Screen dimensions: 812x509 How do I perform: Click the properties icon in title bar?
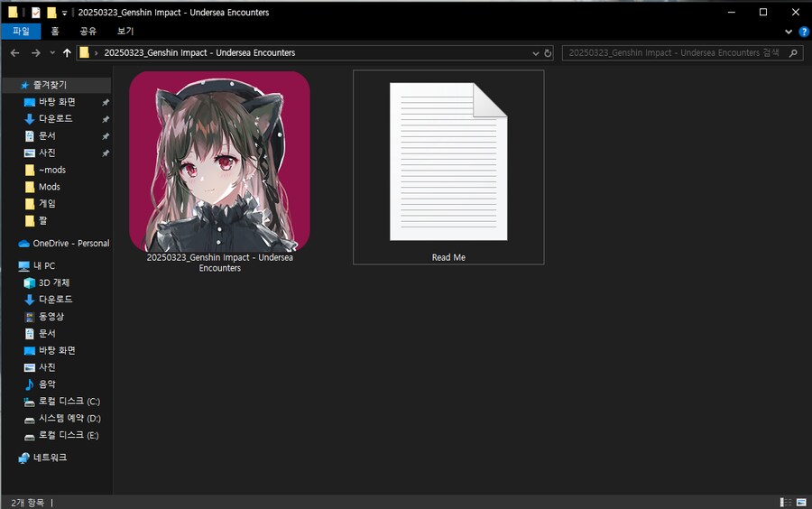pyautogui.click(x=35, y=13)
